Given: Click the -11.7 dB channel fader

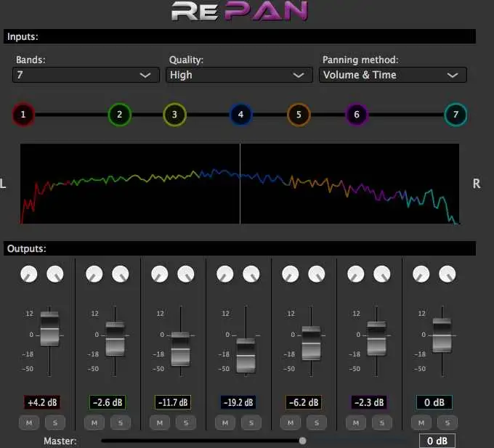Looking at the screenshot, I should click(x=180, y=349).
